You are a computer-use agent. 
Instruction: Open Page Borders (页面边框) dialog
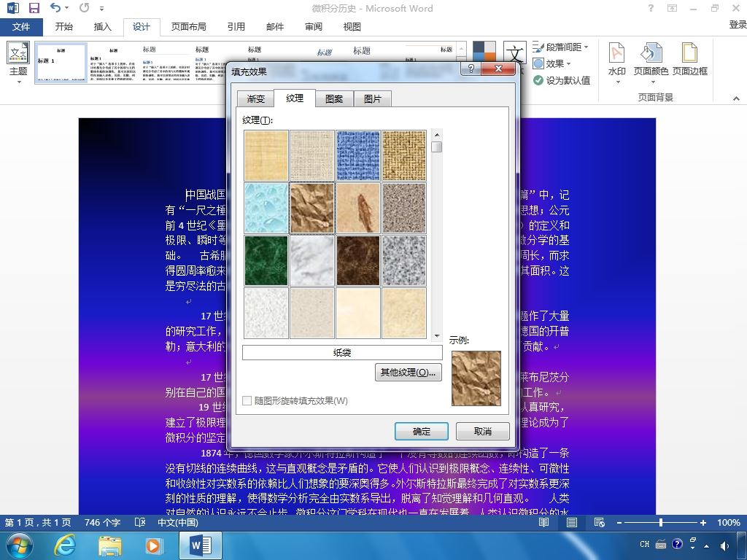(x=690, y=60)
